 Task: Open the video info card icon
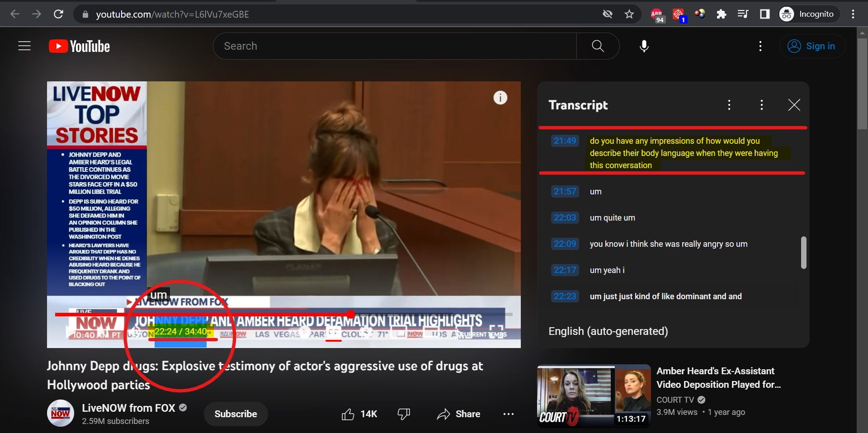point(500,98)
